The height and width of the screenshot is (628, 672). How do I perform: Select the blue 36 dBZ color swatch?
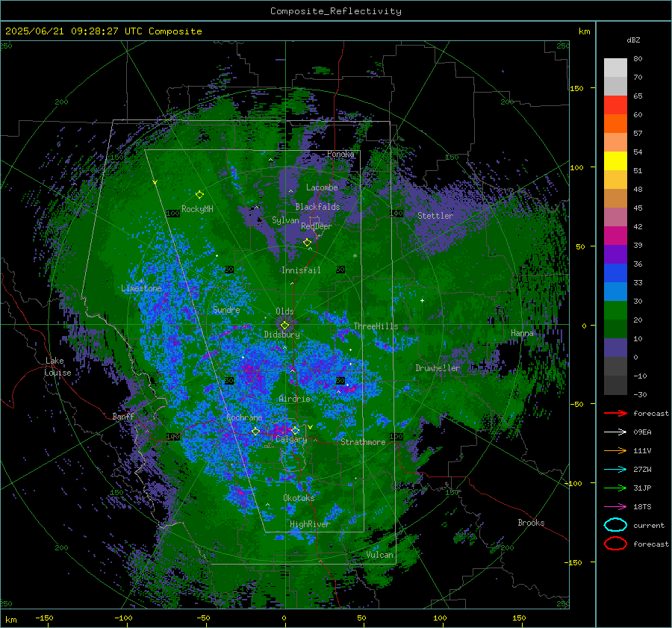pos(615,273)
